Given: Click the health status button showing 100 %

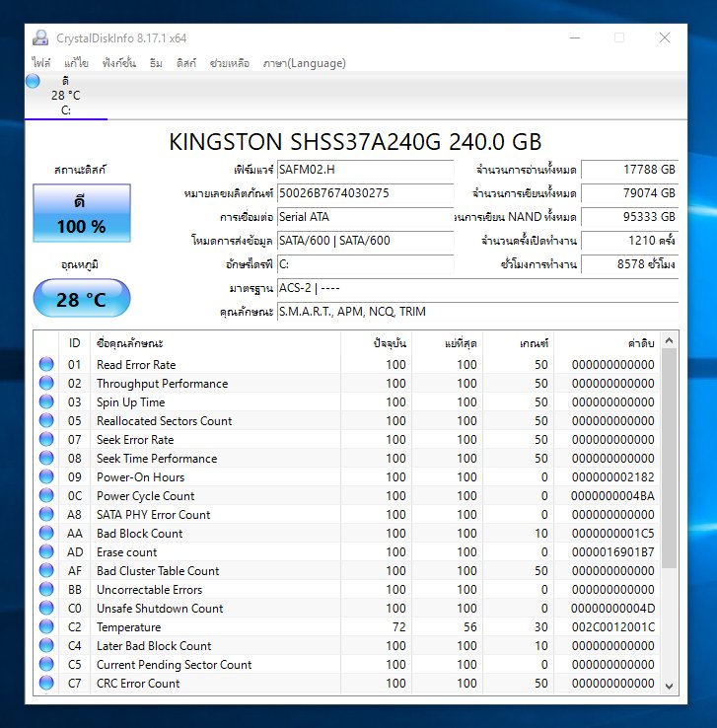Looking at the screenshot, I should (81, 213).
